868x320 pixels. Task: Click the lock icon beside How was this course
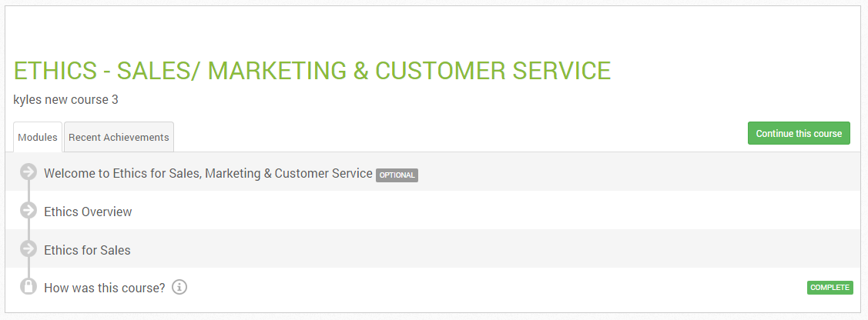click(x=28, y=286)
